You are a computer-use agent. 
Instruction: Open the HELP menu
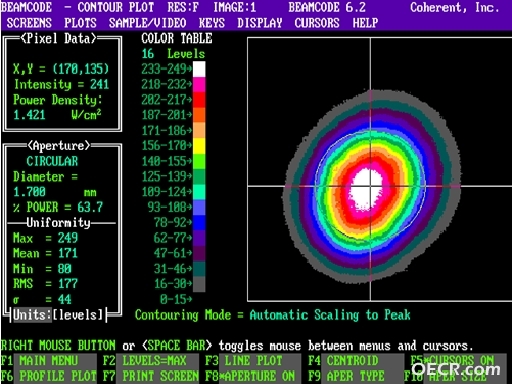point(365,23)
